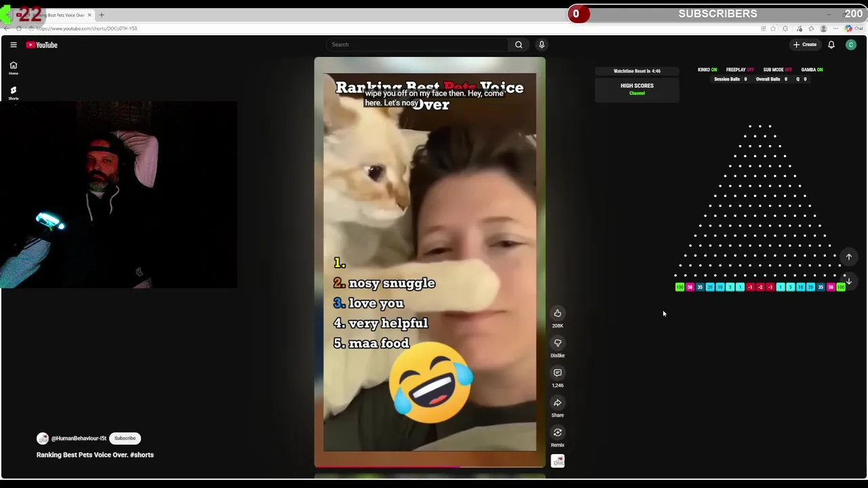The image size is (868, 488).
Task: Open Home in the left sidebar
Action: coord(13,68)
